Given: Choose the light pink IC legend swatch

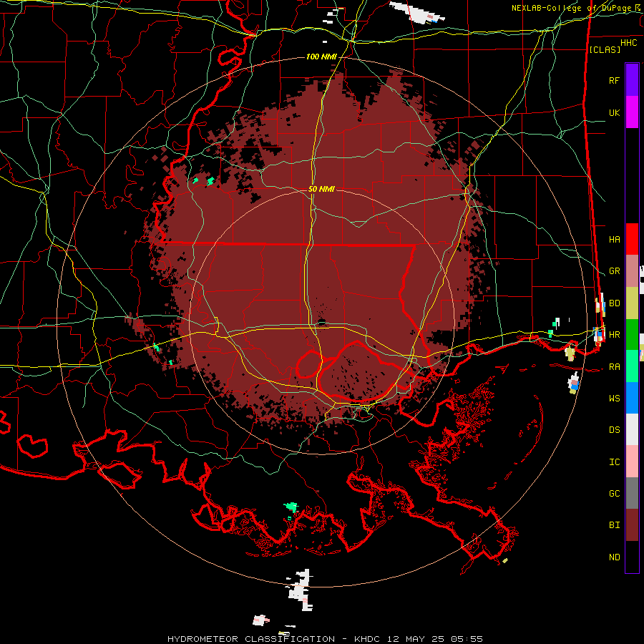Looking at the screenshot, I should (x=632, y=462).
